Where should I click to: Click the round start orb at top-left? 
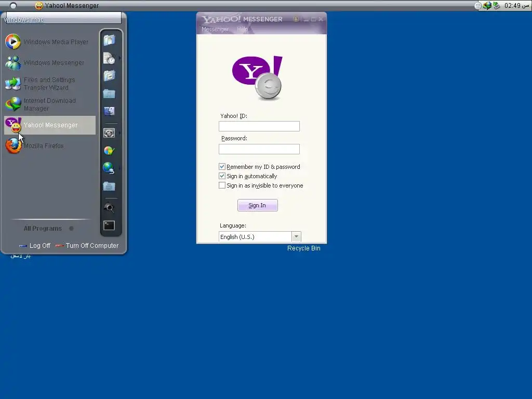point(13,5)
